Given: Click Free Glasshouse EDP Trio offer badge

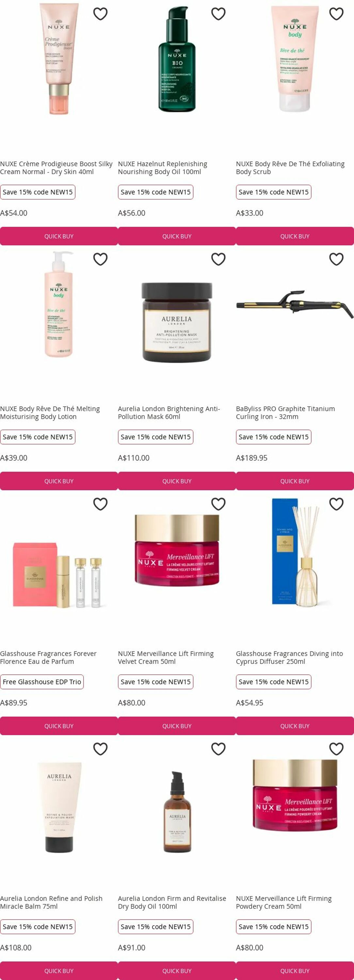Looking at the screenshot, I should point(42,682).
